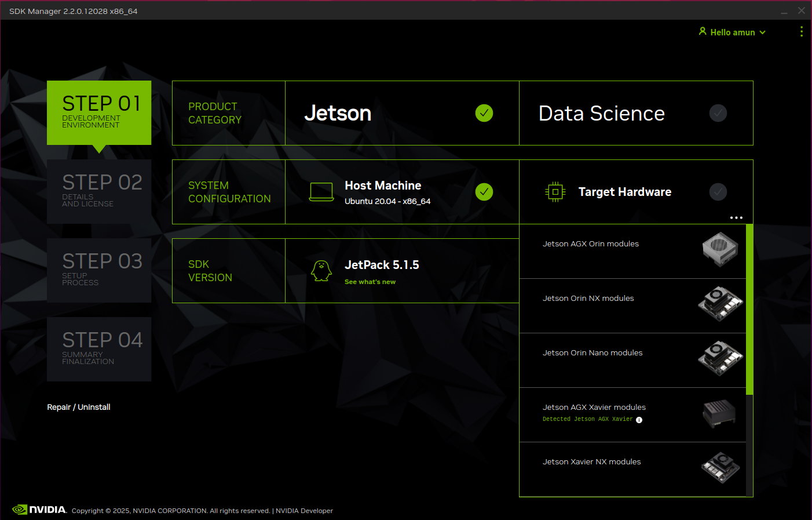This screenshot has width=812, height=520.
Task: Click the info icon next to Detected Jetson AGX Xavier
Action: [639, 420]
